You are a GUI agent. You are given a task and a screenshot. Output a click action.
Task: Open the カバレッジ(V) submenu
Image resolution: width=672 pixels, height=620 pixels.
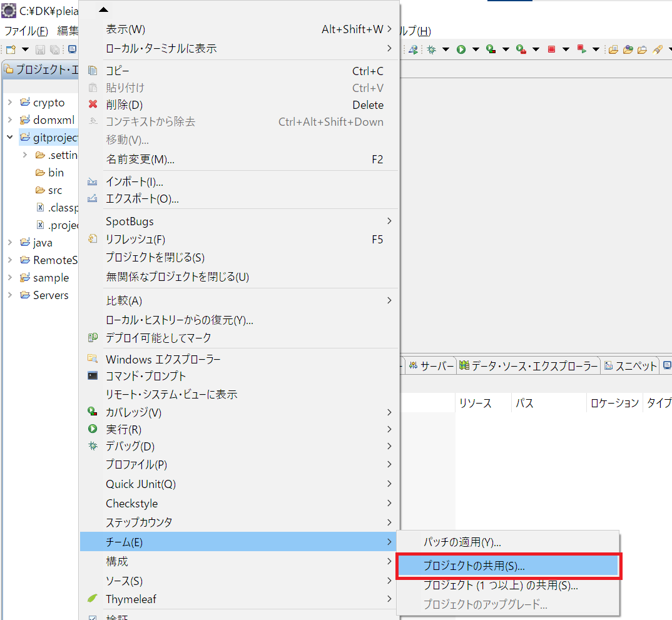240,412
